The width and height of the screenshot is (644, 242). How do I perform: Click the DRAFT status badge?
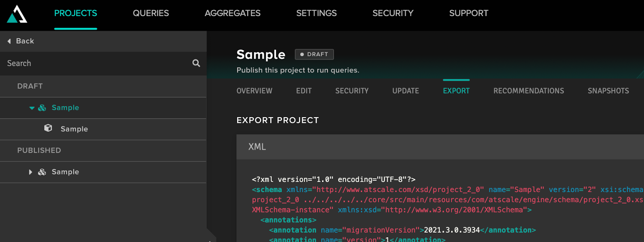pos(314,54)
